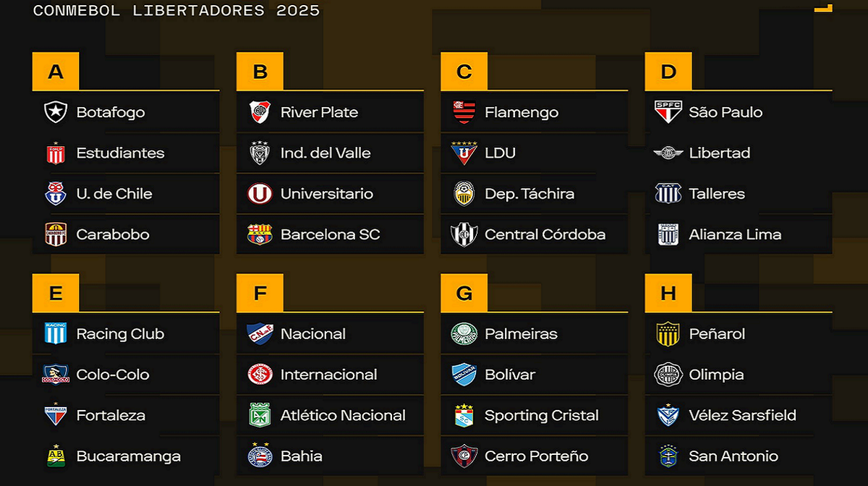Image resolution: width=868 pixels, height=486 pixels.
Task: Open the Alianza Lima entry
Action: (739, 234)
